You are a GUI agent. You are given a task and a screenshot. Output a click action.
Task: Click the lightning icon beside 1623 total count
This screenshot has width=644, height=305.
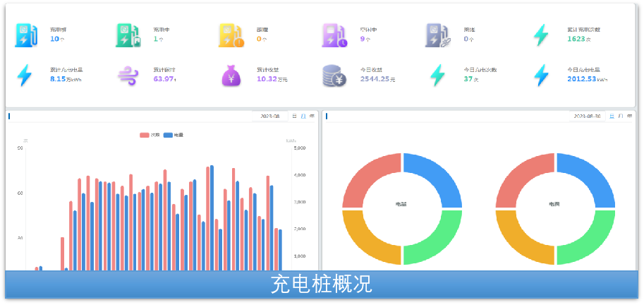pyautogui.click(x=541, y=35)
